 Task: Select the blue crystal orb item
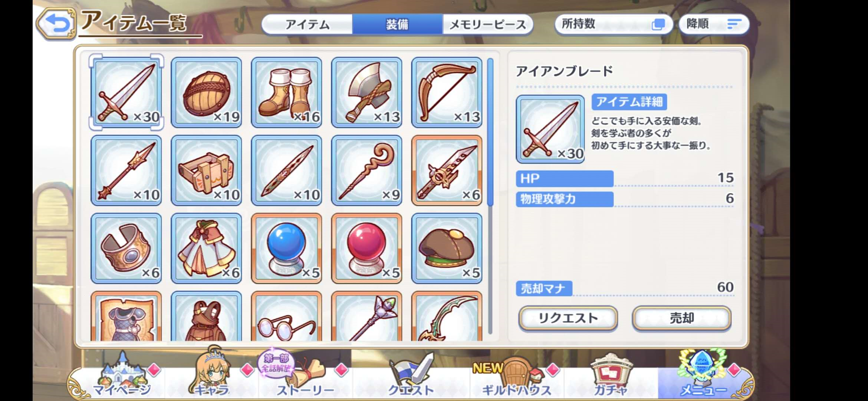[x=286, y=248]
